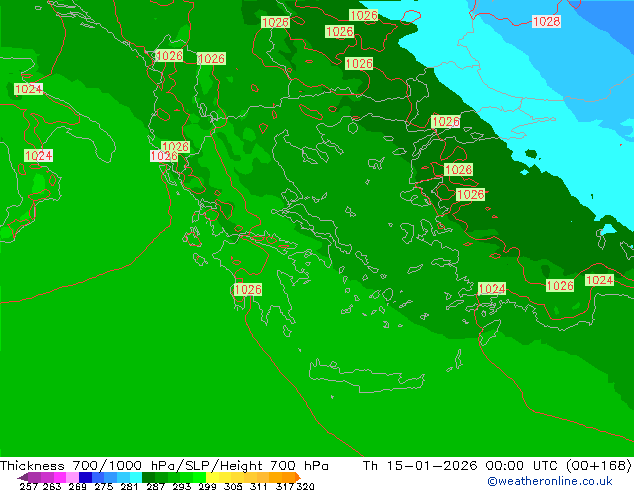Click the 281 legend value

(x=129, y=486)
